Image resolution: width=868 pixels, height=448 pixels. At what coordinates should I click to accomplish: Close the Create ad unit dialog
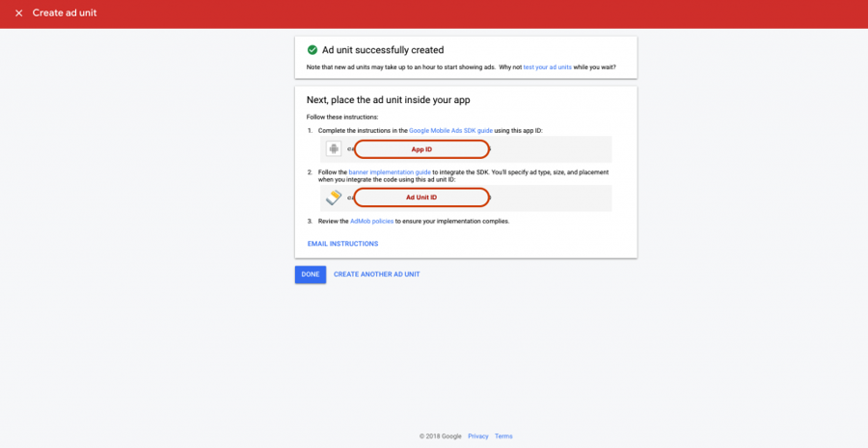[18, 13]
